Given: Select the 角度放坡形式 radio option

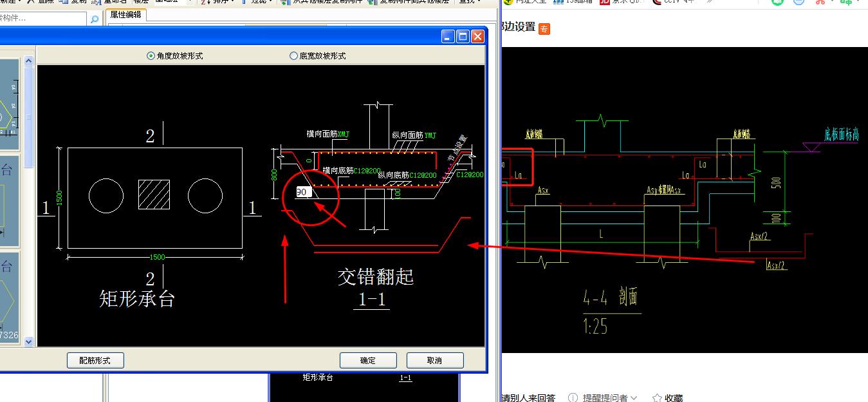Looking at the screenshot, I should (175, 56).
